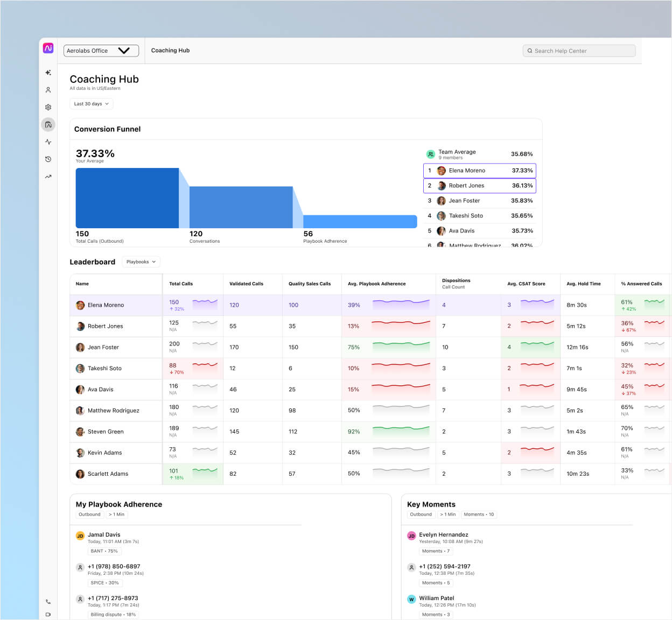Select the sparkle AI assistant icon in sidebar
Image resolution: width=672 pixels, height=620 pixels.
[48, 72]
